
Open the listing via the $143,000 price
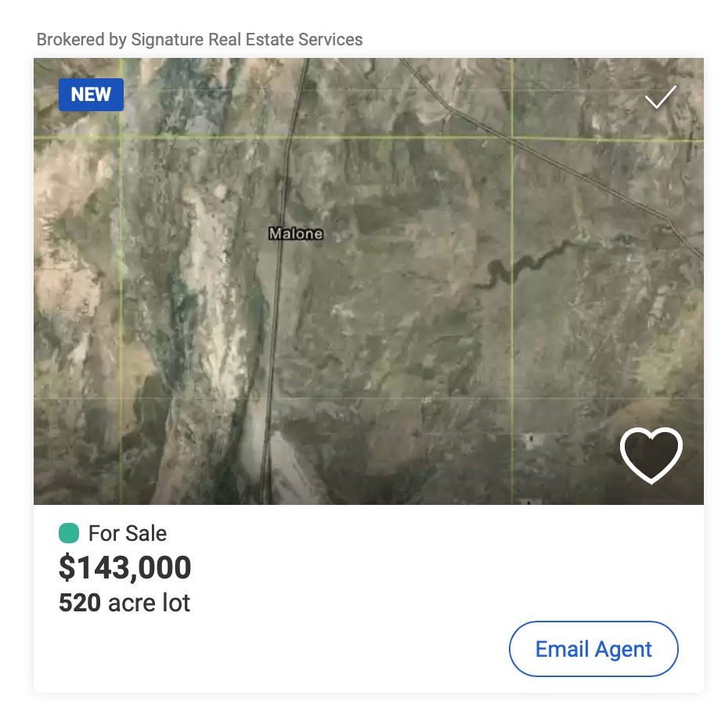point(125,568)
